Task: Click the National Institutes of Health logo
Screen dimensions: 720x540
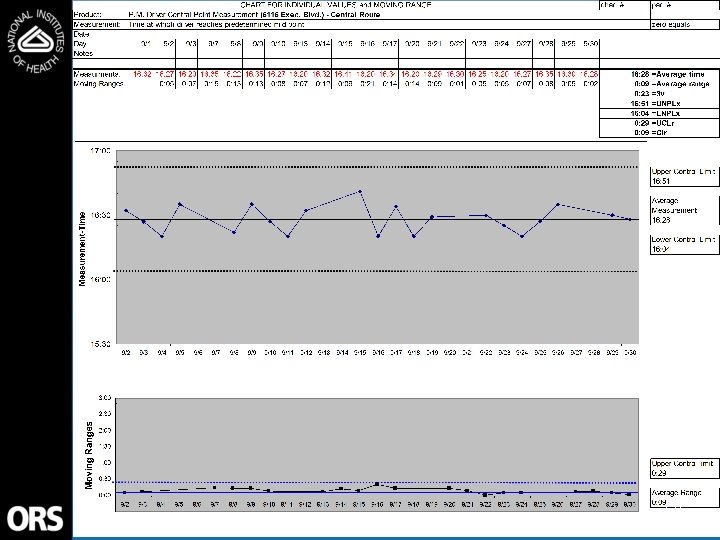Action: pyautogui.click(x=35, y=41)
